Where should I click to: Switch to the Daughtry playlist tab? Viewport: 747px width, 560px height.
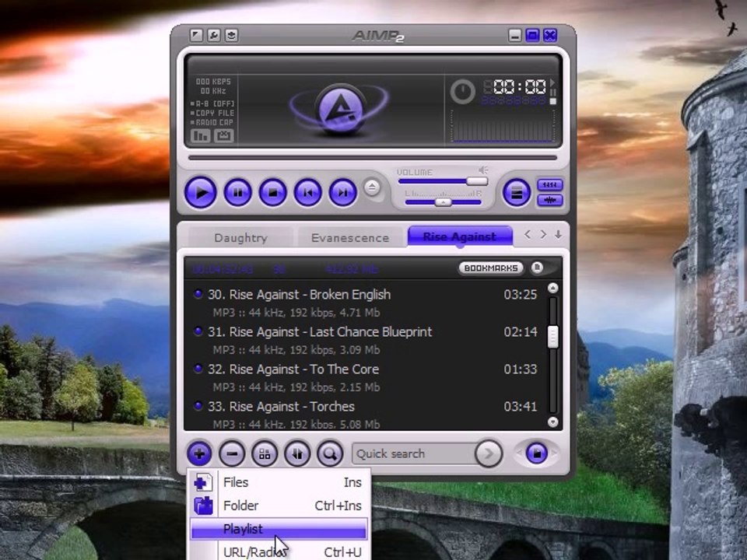[x=240, y=237]
